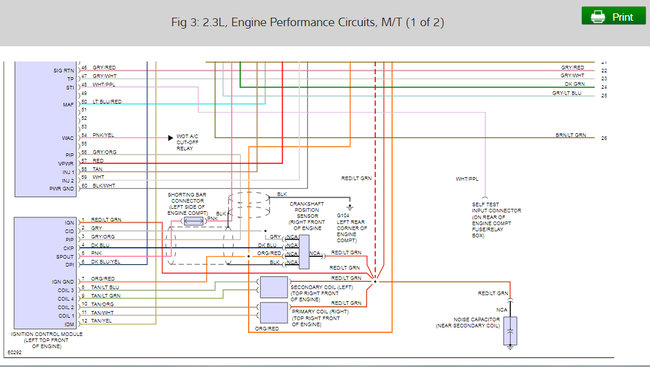The height and width of the screenshot is (367, 650).
Task: Click the secondary coil component box
Action: tap(274, 287)
